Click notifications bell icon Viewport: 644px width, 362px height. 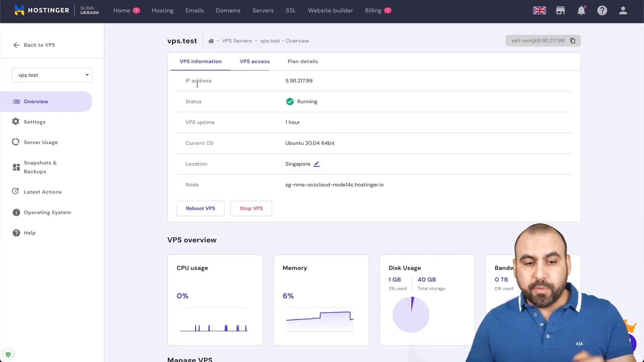point(581,10)
